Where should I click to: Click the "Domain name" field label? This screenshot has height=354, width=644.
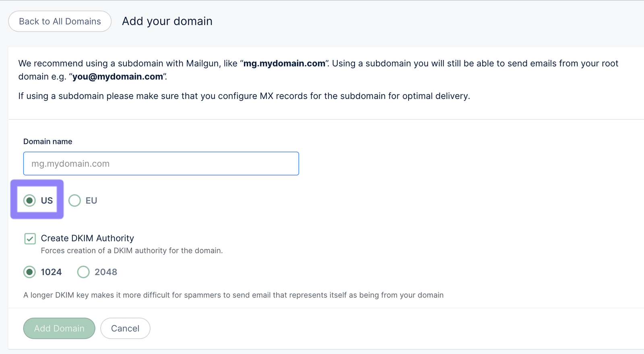point(47,142)
